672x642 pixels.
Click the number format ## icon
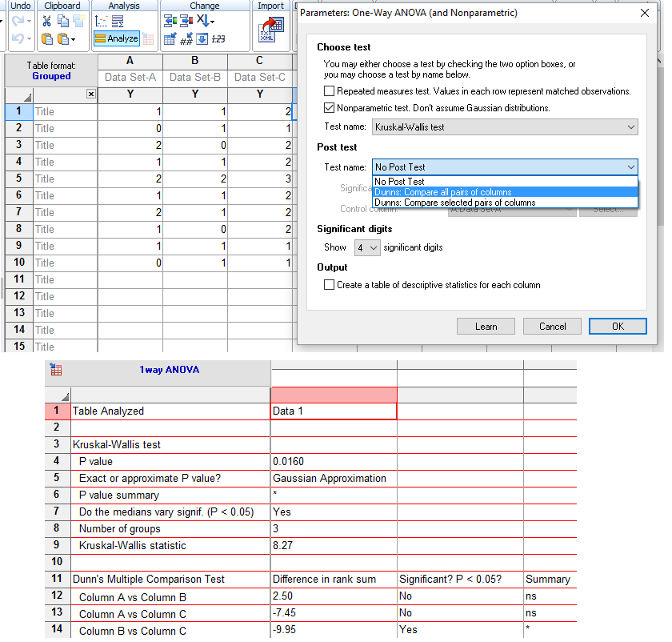[186, 40]
